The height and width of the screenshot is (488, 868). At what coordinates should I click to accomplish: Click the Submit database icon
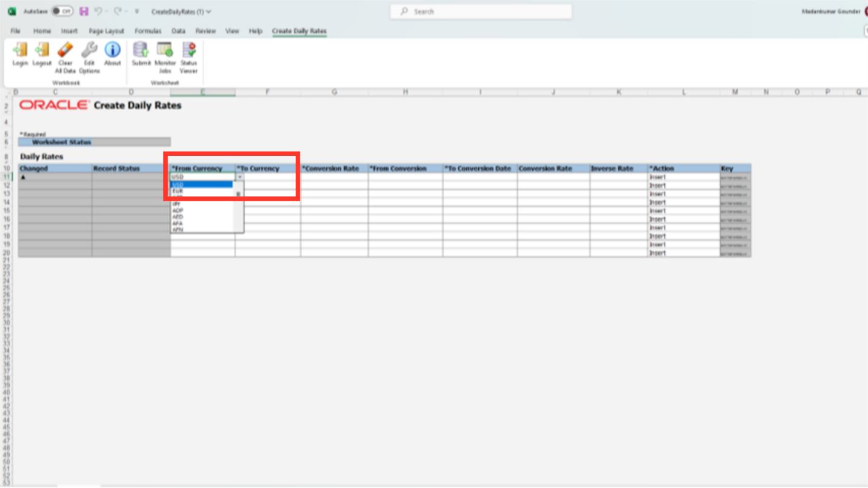tap(141, 50)
